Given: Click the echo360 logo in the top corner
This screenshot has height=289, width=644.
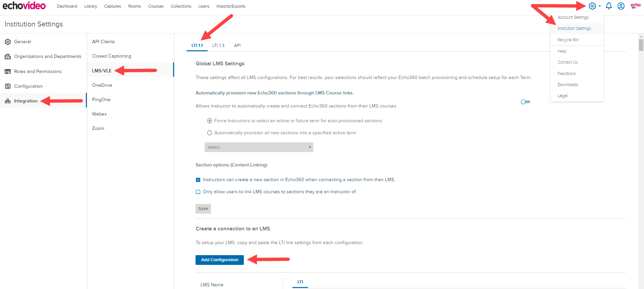Looking at the screenshot, I should [636, 6].
